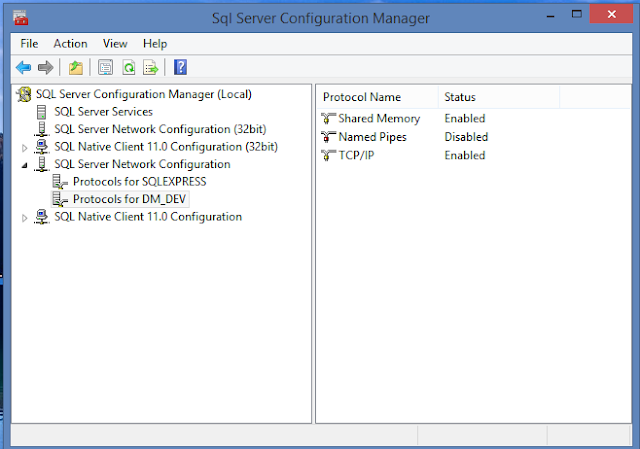Click the Status column header
Image resolution: width=640 pixels, height=449 pixels.
coord(459,97)
